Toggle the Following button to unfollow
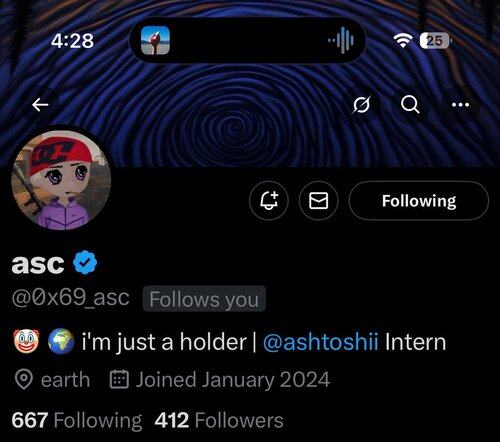 (419, 200)
